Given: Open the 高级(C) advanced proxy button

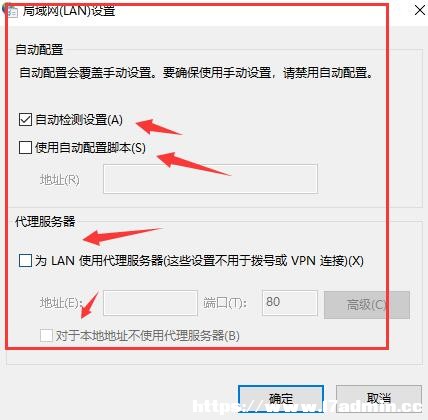Looking at the screenshot, I should pos(367,305).
